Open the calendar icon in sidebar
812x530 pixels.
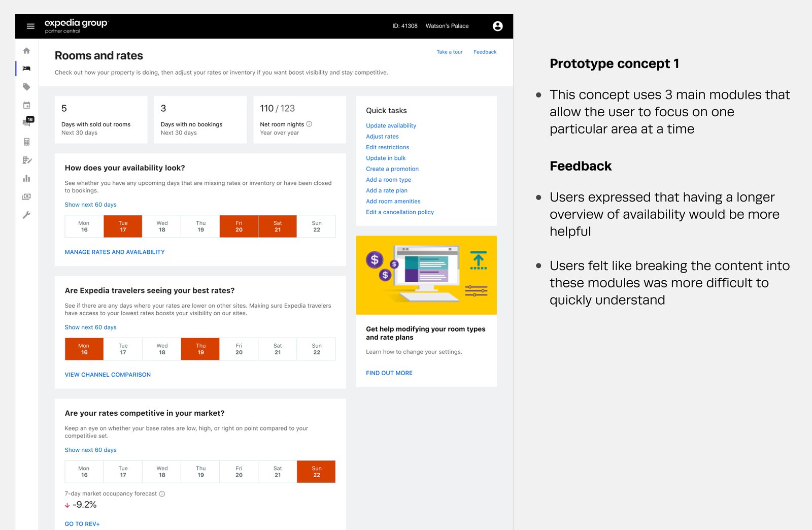tap(26, 105)
